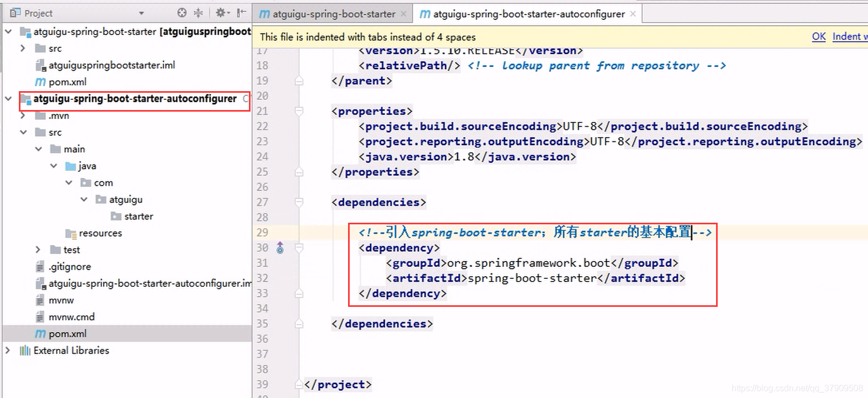Collapse src folder in autoconfigurer module

tap(23, 132)
